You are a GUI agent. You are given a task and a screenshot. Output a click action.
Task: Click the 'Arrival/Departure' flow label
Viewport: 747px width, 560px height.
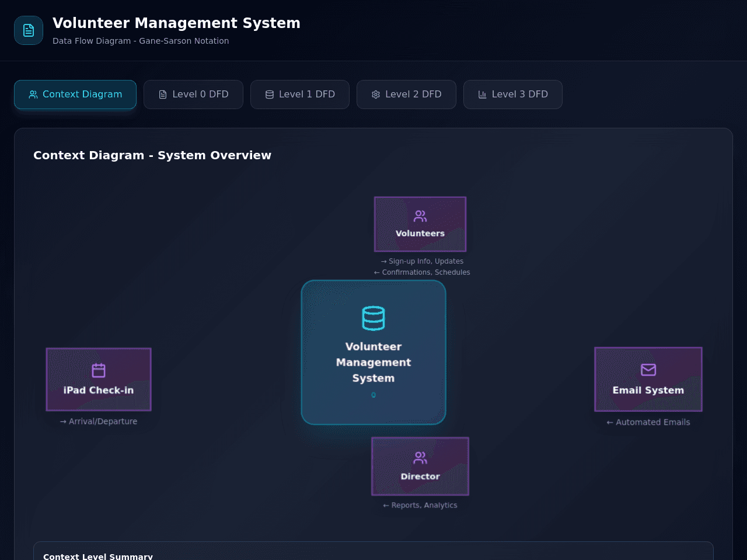coord(99,421)
